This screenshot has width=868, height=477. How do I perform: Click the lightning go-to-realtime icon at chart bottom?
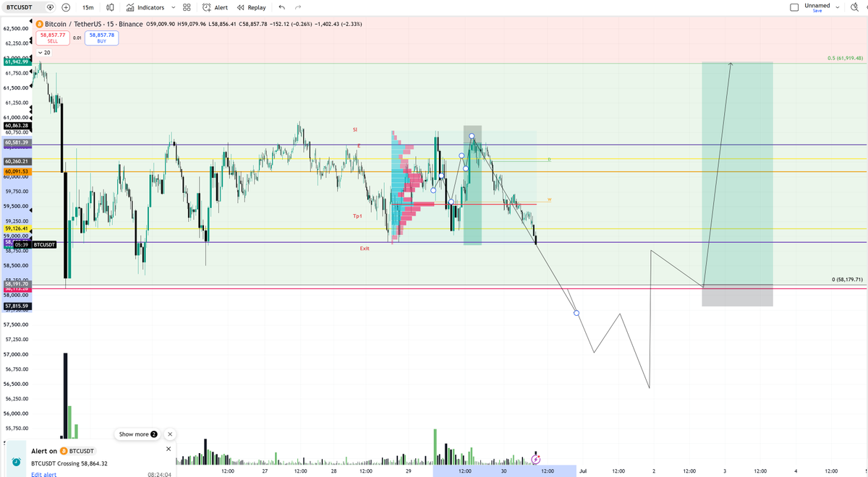pyautogui.click(x=536, y=459)
